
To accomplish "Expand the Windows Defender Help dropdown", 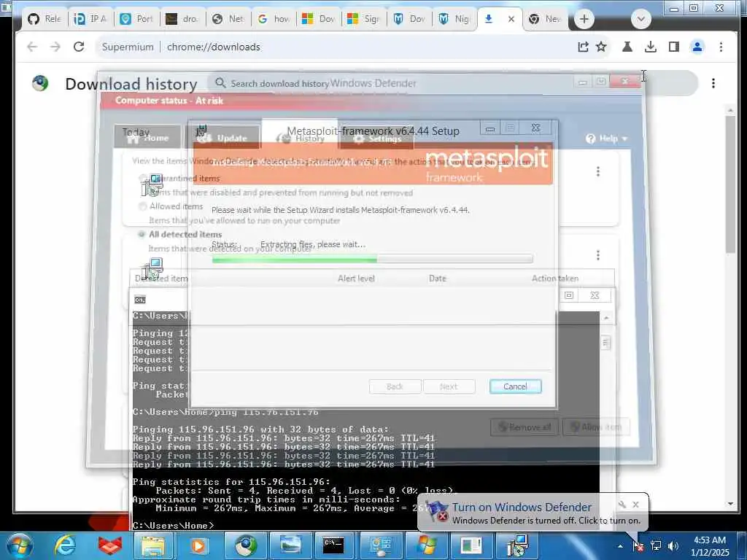I will pyautogui.click(x=606, y=139).
